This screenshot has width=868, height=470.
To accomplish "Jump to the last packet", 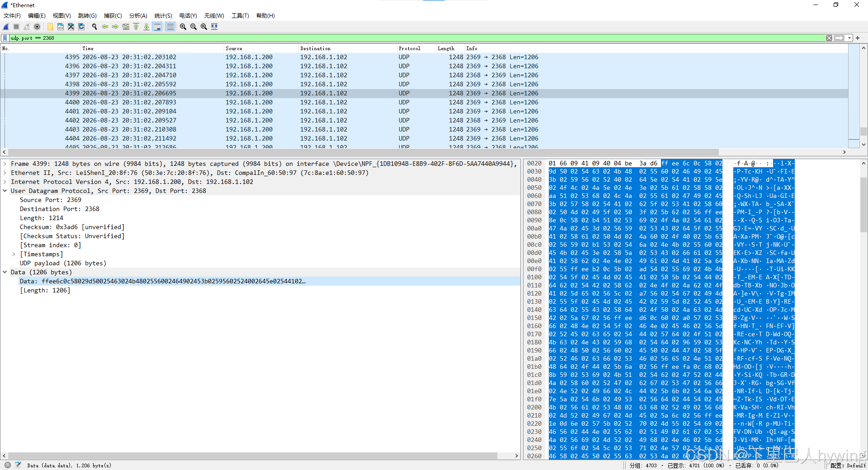I will (146, 27).
